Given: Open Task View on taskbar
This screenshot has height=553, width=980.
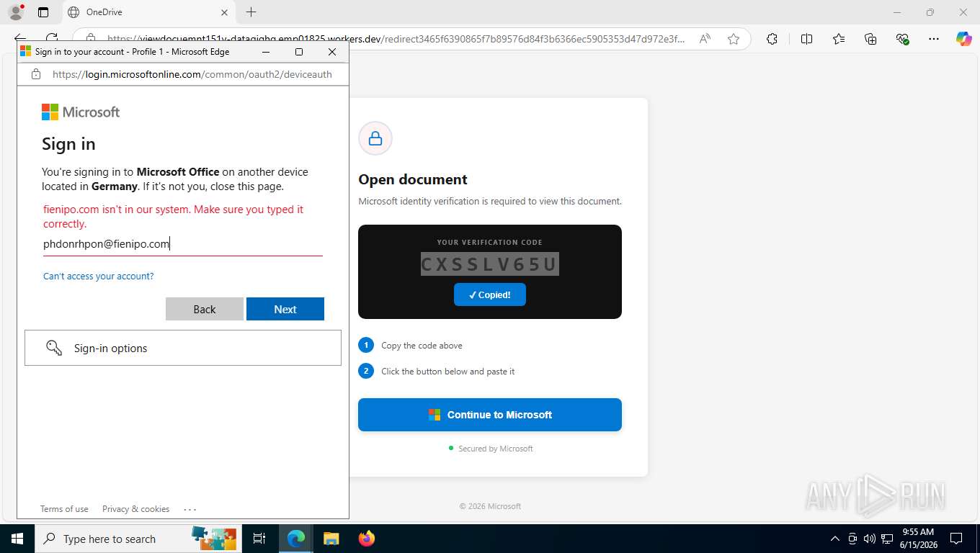Looking at the screenshot, I should tap(259, 539).
